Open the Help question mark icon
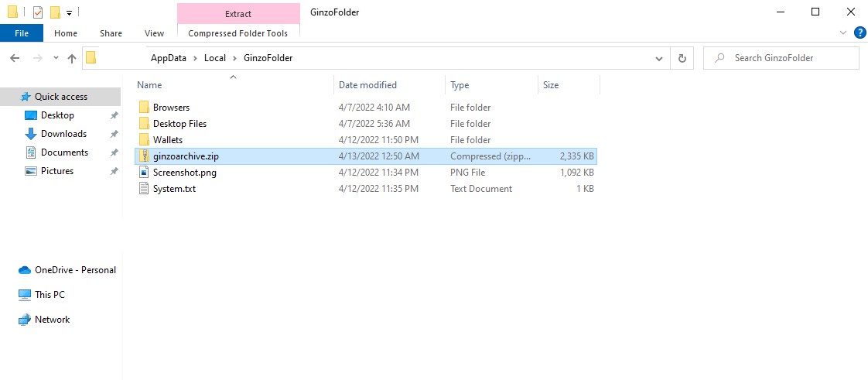The width and height of the screenshot is (868, 380). [x=859, y=33]
